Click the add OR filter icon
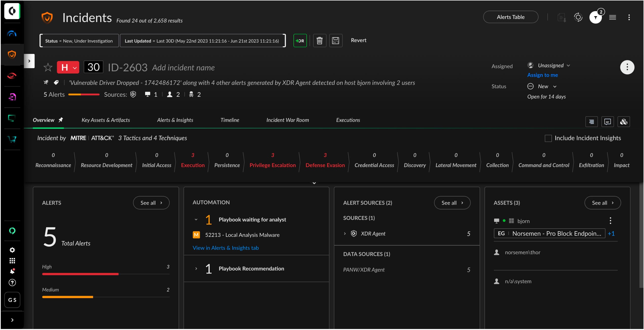The height and width of the screenshot is (330, 644). click(x=300, y=41)
